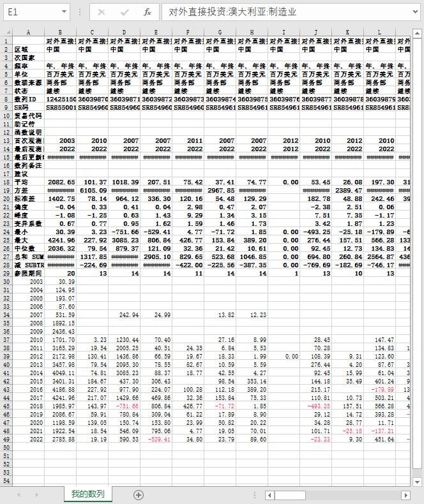Viewport: 424px width, 504px height.
Task: Click red value -493.25 in row 45
Action: (x=315, y=406)
